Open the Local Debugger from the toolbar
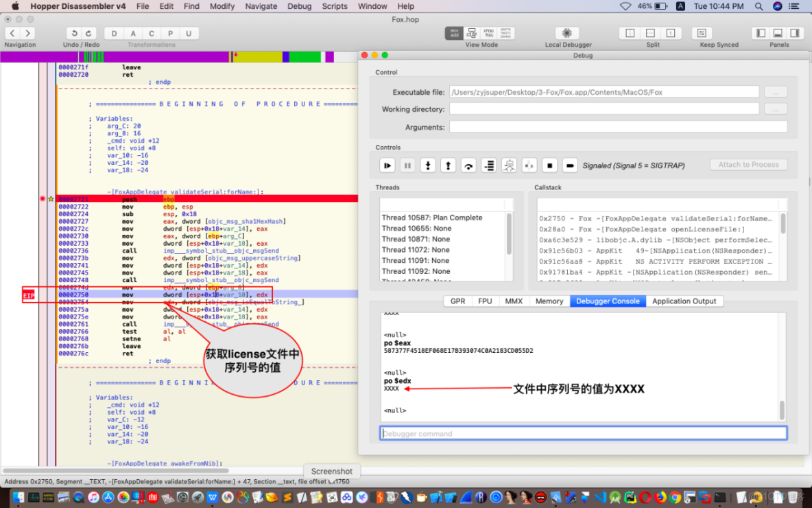 point(566,32)
